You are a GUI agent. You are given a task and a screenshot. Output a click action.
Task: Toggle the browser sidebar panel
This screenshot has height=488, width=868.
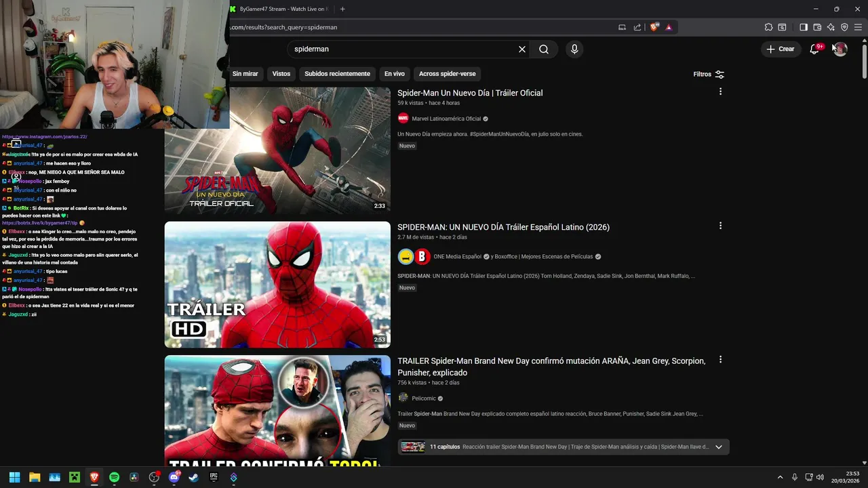804,27
